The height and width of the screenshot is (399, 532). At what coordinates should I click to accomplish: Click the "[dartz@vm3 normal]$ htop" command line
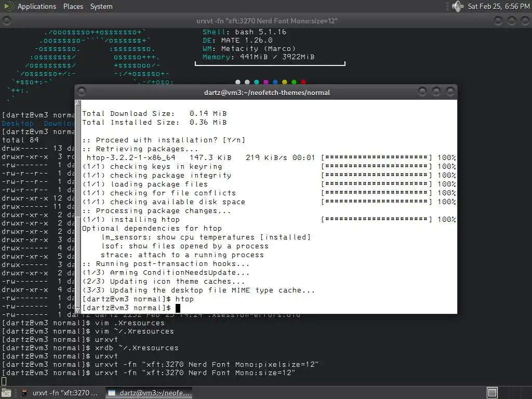(138, 299)
